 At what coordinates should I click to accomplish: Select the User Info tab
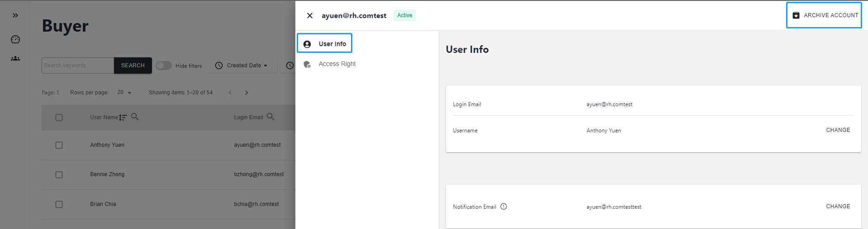[324, 43]
